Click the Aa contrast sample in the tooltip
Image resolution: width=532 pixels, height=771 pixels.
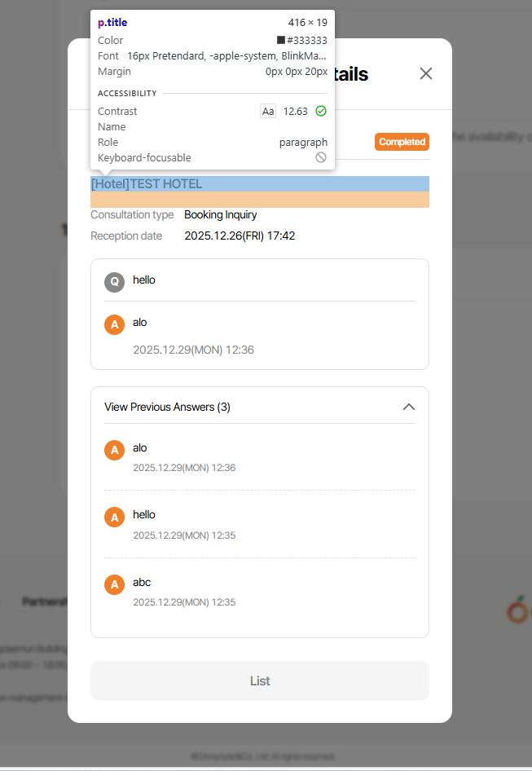(x=268, y=111)
